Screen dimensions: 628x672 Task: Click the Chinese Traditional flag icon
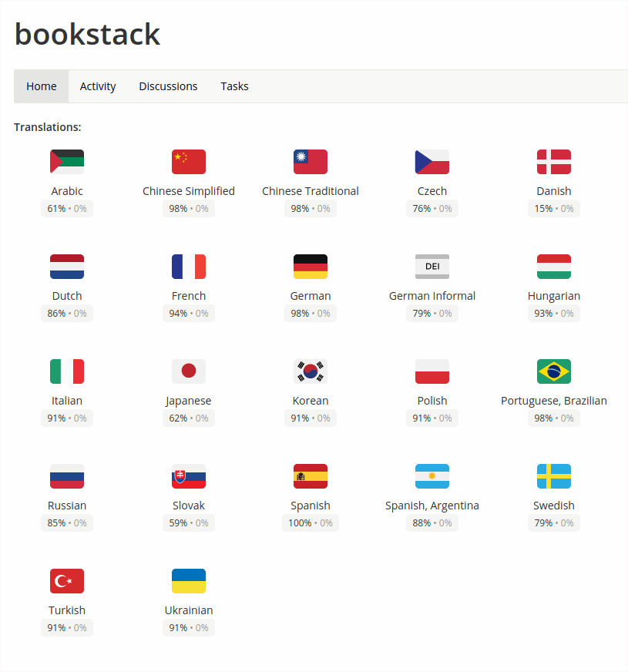pos(310,162)
